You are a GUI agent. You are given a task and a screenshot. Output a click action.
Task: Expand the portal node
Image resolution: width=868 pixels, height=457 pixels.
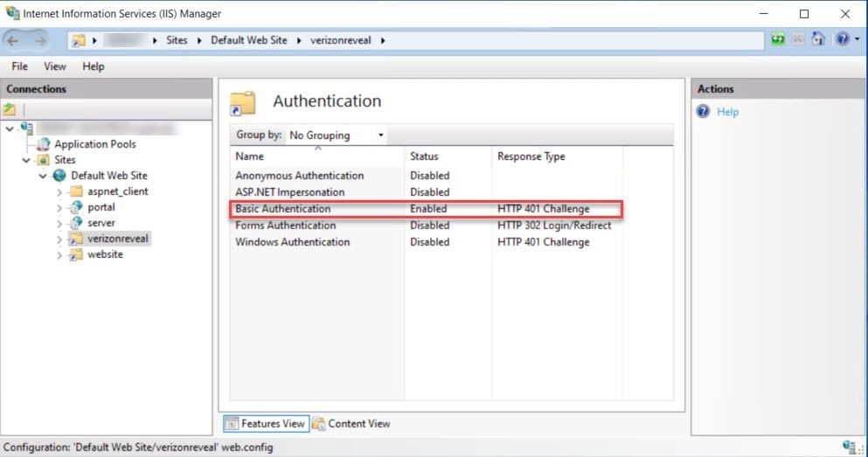point(59,208)
